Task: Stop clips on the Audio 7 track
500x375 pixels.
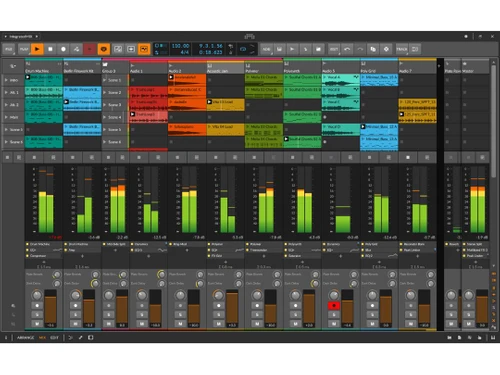Action: coord(408,157)
